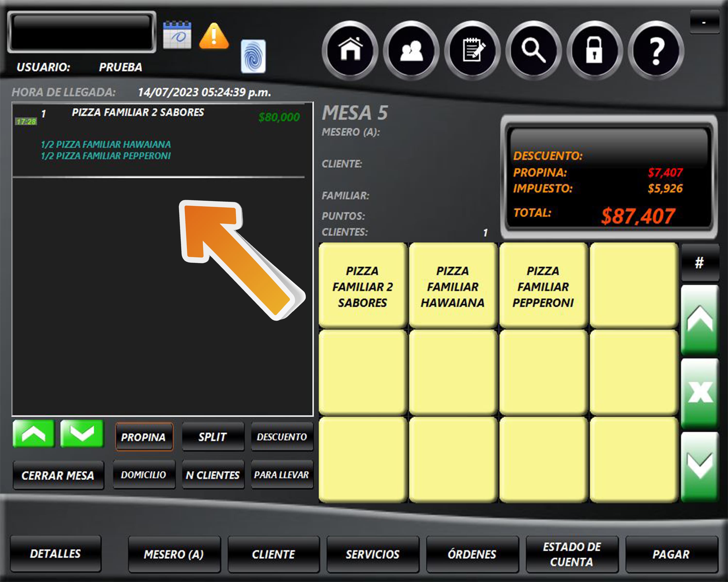Toggle the PROPINA tip button
Screen dimensions: 728x582
(x=144, y=437)
